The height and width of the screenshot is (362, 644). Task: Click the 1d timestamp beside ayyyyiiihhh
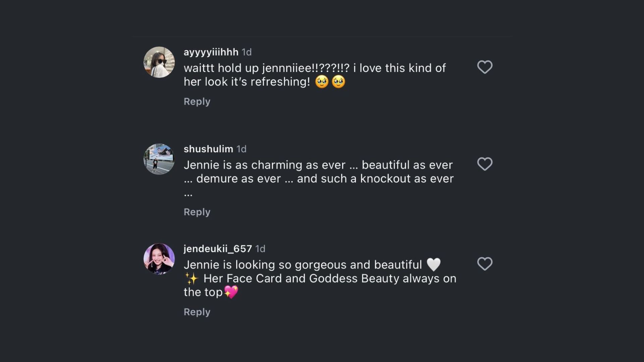(247, 52)
